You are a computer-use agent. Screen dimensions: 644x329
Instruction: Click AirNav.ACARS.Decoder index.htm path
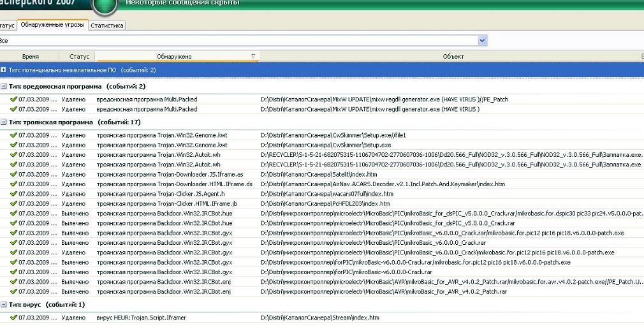click(x=383, y=184)
